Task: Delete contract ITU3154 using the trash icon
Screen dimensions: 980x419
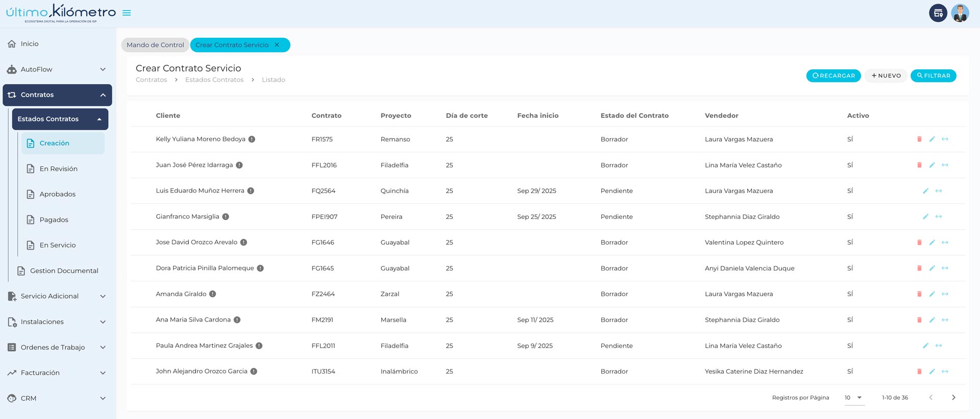Action: coord(919,372)
